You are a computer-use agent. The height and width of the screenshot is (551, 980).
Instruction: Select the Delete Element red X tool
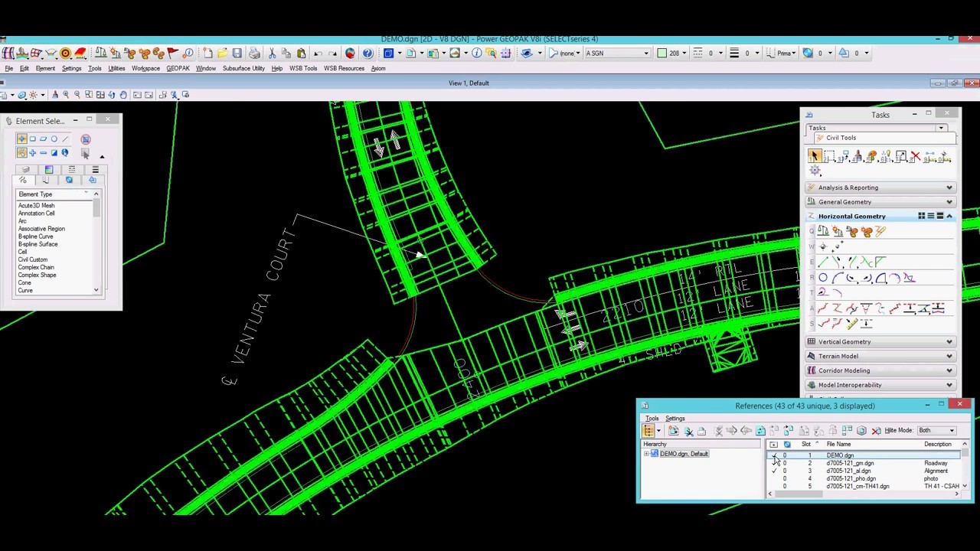915,156
